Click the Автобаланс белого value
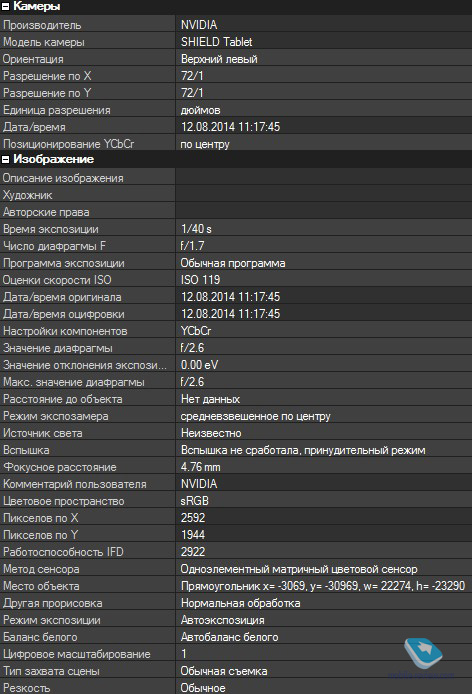 click(x=229, y=637)
